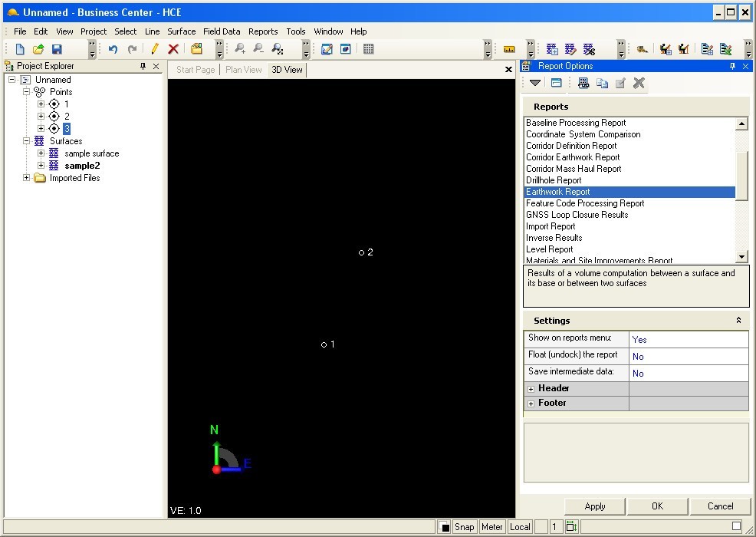
Task: Select Drillhole Report in the Reports list
Action: [629, 180]
